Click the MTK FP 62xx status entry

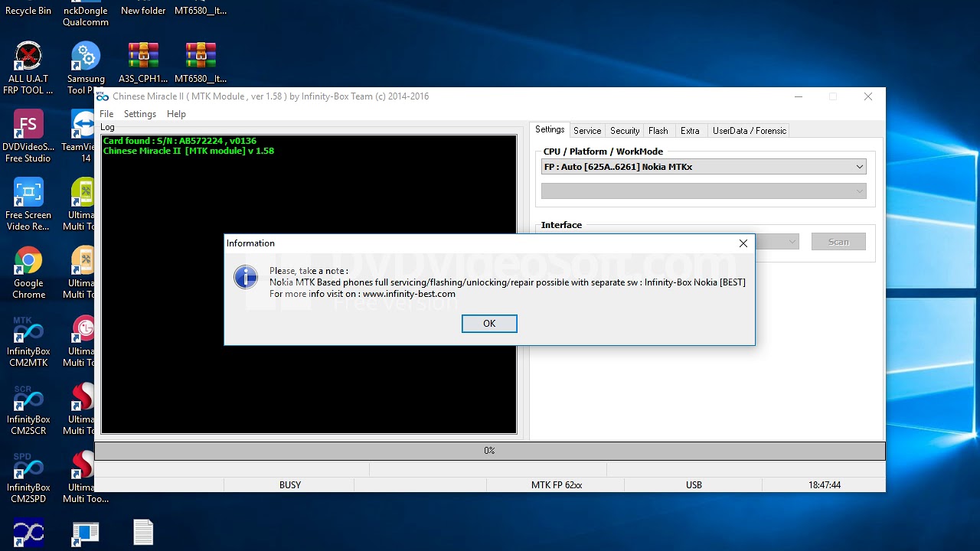557,485
